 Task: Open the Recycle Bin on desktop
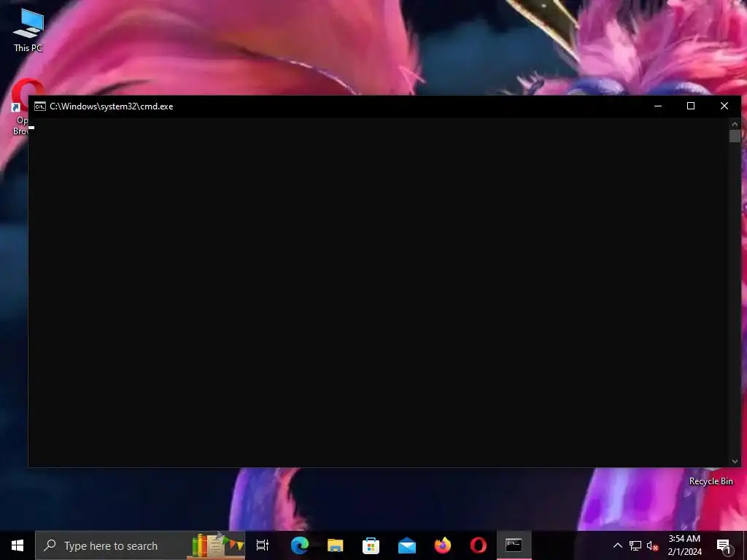tap(711, 481)
